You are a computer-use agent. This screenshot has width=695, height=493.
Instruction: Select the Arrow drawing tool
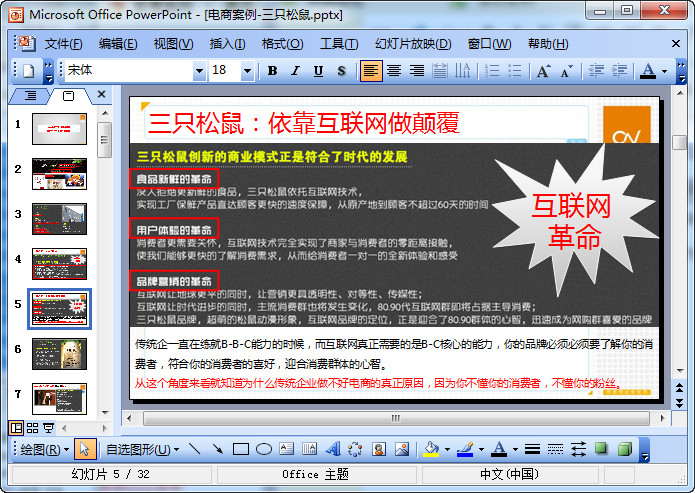tap(217, 449)
